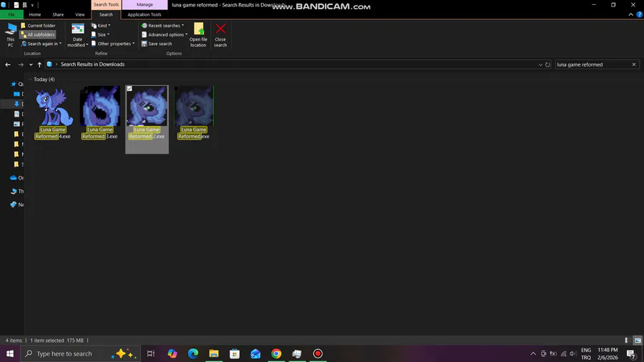
Task: Open the volume control in system tray
Action: (x=573, y=353)
